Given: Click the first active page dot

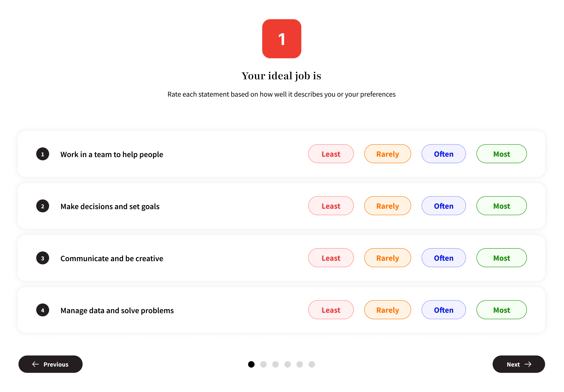Looking at the screenshot, I should point(251,364).
